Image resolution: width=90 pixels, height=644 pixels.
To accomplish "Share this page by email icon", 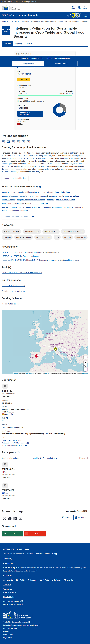I will (21, 518).
